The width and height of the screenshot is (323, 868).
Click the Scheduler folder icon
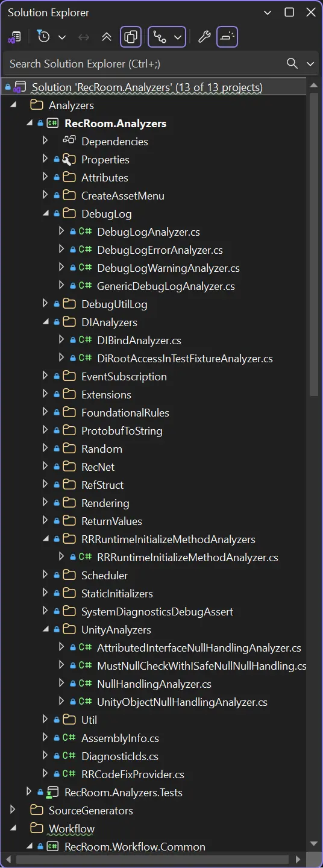pyautogui.click(x=69, y=576)
